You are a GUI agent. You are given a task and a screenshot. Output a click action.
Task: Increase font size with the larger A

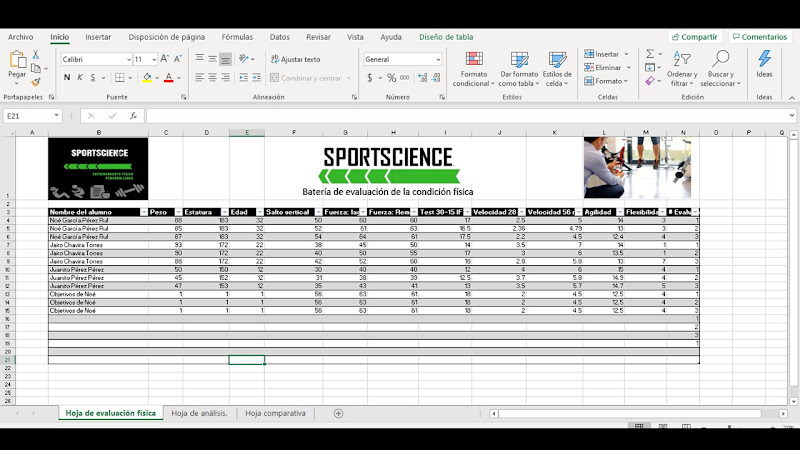164,59
